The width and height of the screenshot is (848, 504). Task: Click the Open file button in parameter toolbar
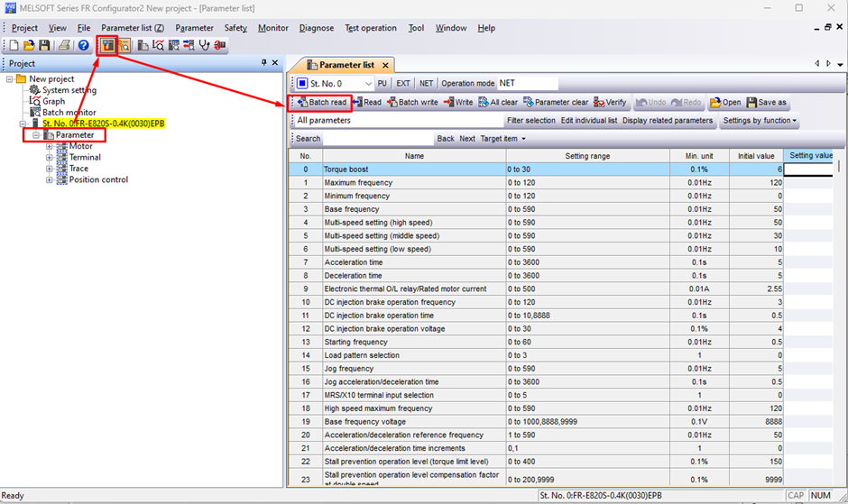coord(725,102)
